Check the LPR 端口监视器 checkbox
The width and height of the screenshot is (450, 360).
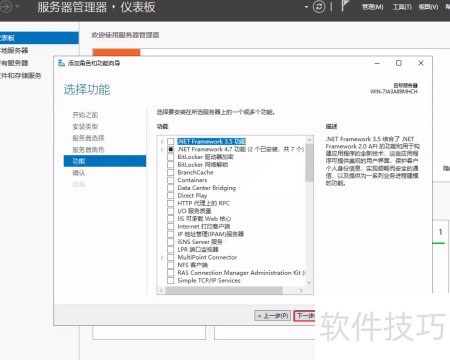(x=170, y=249)
